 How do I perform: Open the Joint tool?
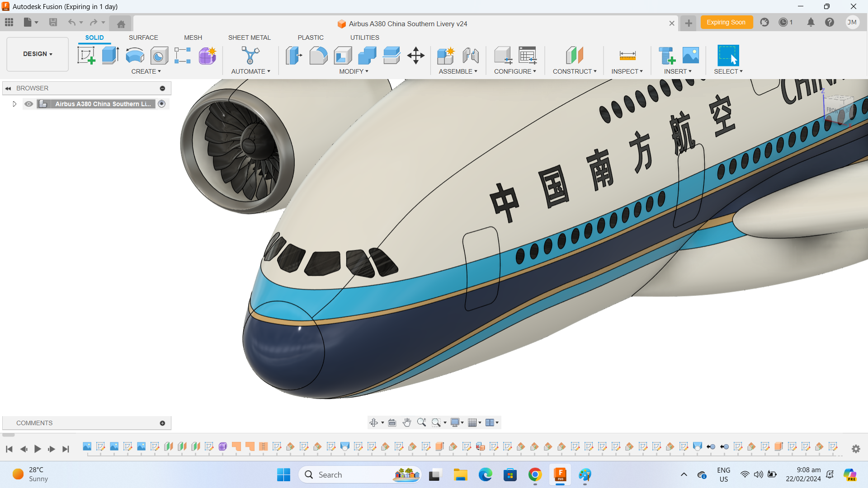[471, 55]
